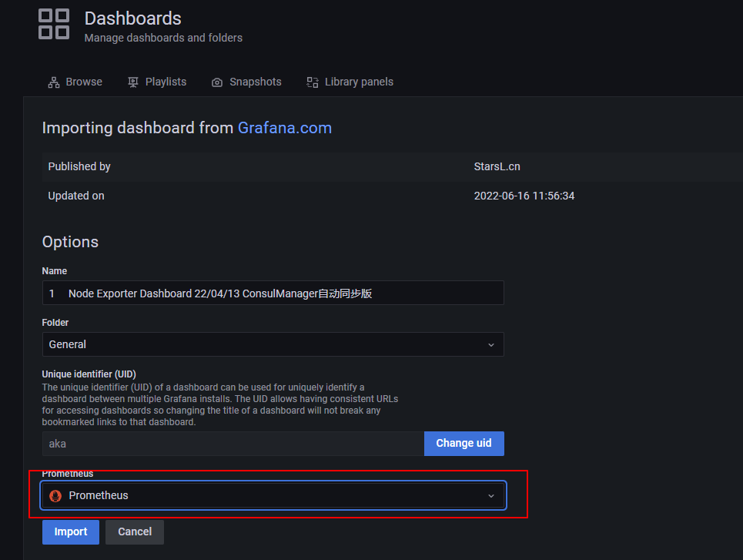743x560 pixels.
Task: Open the Prometheus data source dropdown
Action: click(x=273, y=495)
